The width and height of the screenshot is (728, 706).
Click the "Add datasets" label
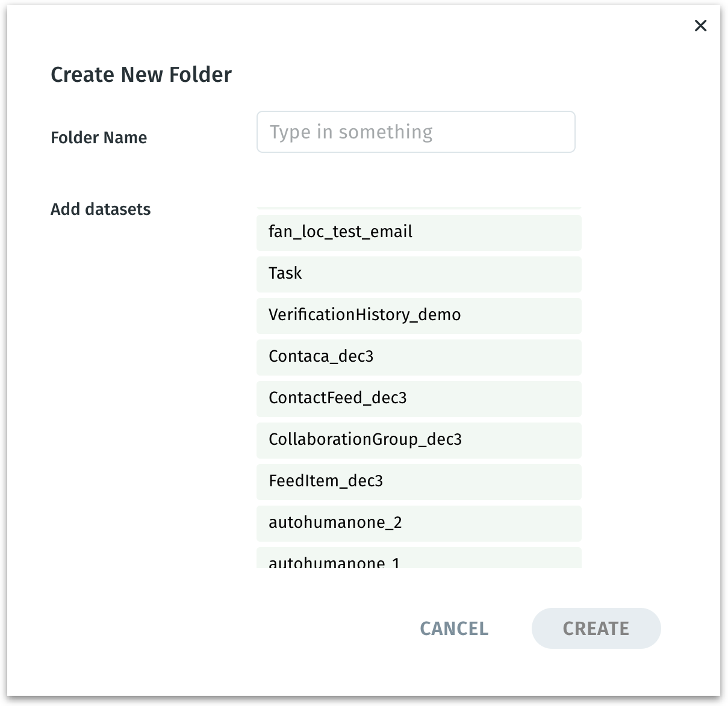101,209
